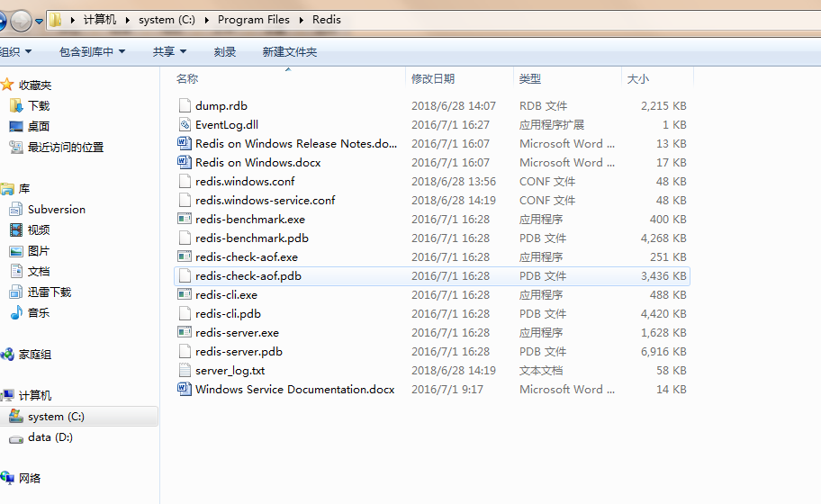
Task: Expand the arrow after system (C:) in the address bar
Action: pyautogui.click(x=206, y=20)
